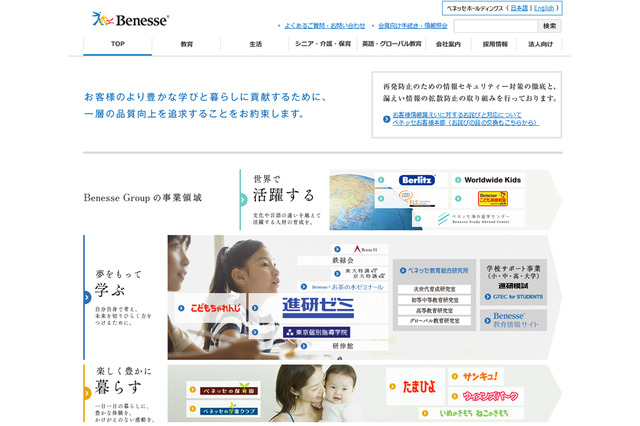Click the Benesse logo
Image resolution: width=640 pixels, height=426 pixels.
[x=131, y=19]
